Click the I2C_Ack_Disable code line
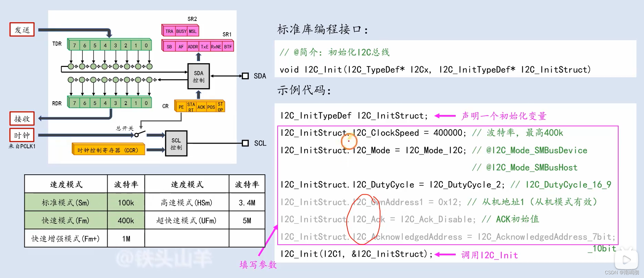This screenshot has width=644, height=278. [378, 219]
